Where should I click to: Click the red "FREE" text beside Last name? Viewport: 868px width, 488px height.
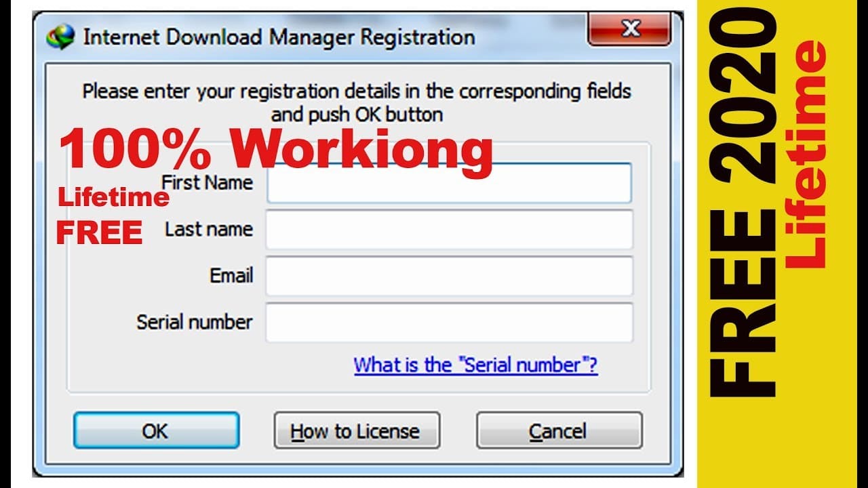(99, 232)
